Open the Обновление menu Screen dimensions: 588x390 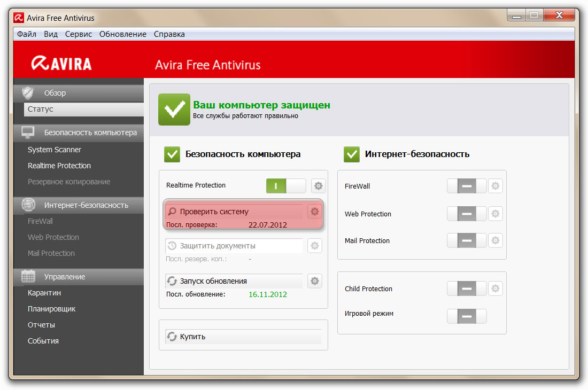[x=122, y=34]
